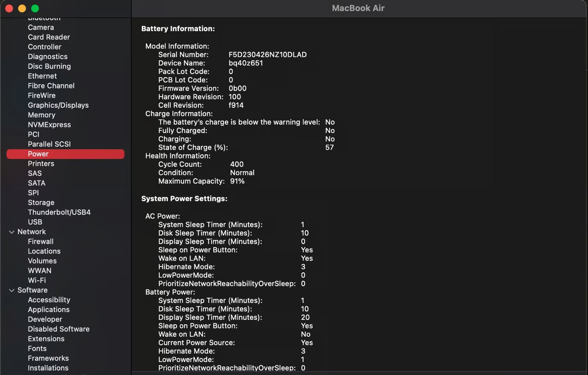This screenshot has width=588, height=375.
Task: Select Card Reader in sidebar
Action: [49, 37]
